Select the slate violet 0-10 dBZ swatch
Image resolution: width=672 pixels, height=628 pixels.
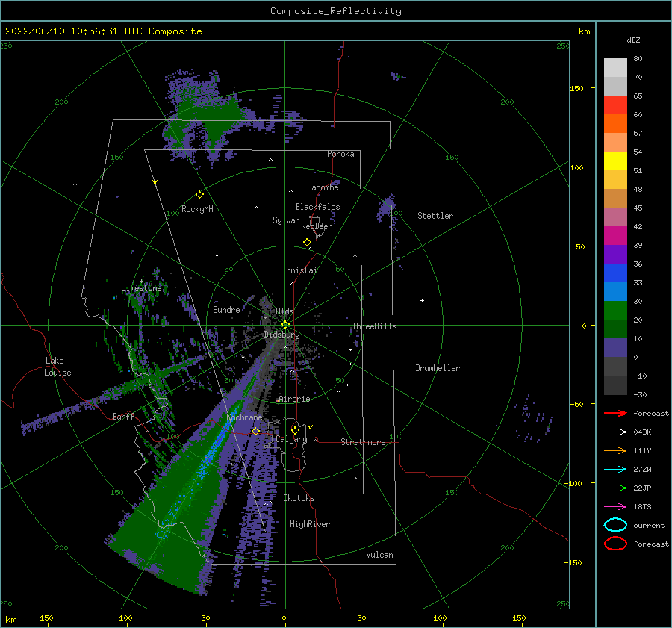pyautogui.click(x=615, y=348)
